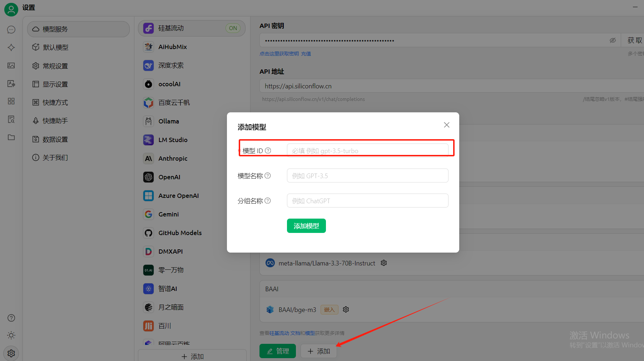Click the 模型 ID help icon
The height and width of the screenshot is (361, 644).
(x=268, y=151)
